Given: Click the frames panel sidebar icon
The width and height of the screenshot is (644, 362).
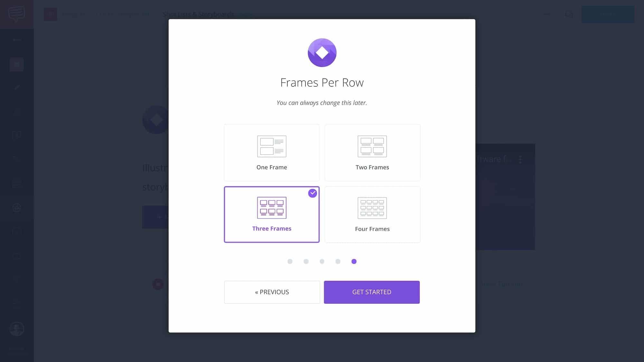Looking at the screenshot, I should pyautogui.click(x=17, y=135).
